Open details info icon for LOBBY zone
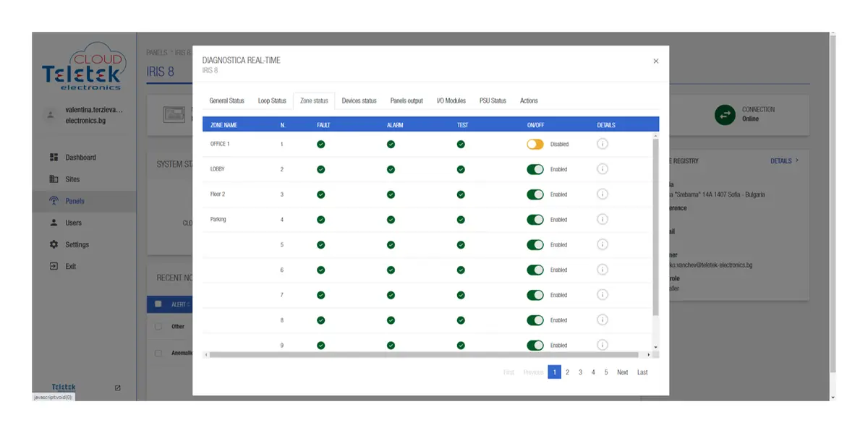This screenshot has height=433, width=868. pyautogui.click(x=602, y=169)
